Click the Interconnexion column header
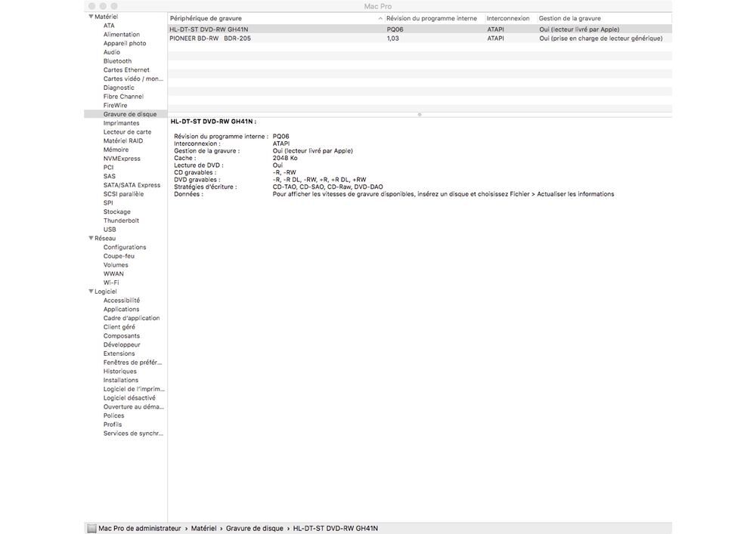Viewport: 756px width, 534px height. (508, 18)
